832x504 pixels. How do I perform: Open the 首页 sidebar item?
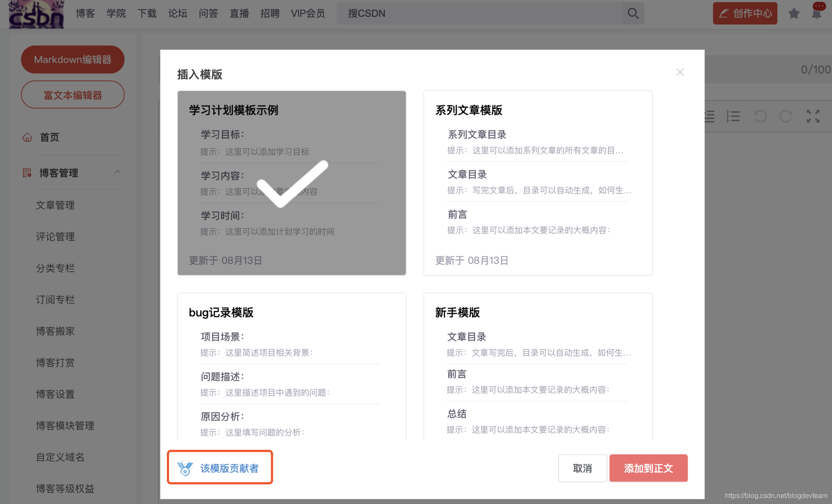pyautogui.click(x=49, y=137)
